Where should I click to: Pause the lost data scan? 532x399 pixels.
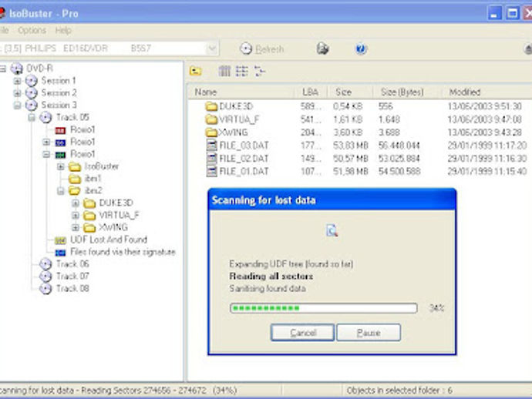(369, 333)
